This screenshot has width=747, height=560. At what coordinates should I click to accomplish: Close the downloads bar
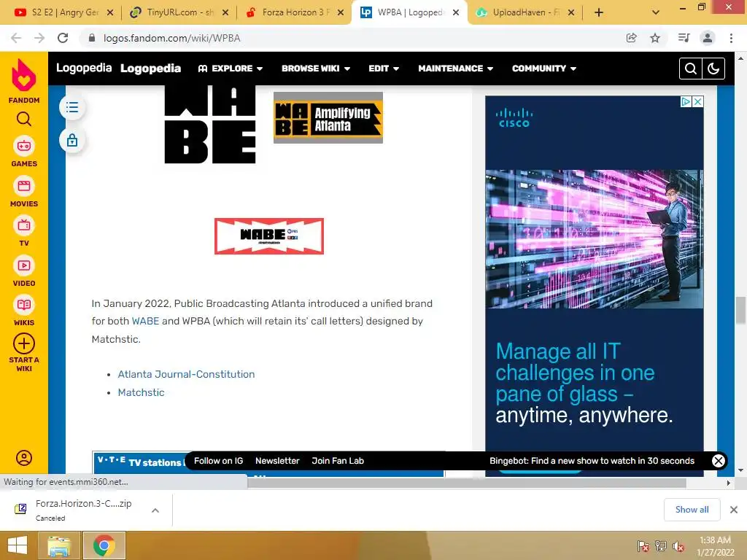click(734, 510)
